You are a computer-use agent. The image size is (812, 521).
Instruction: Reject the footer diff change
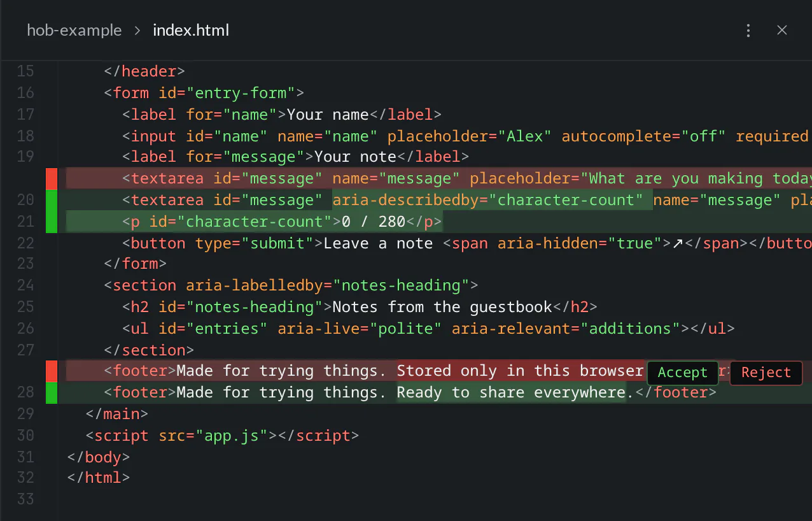tap(766, 373)
